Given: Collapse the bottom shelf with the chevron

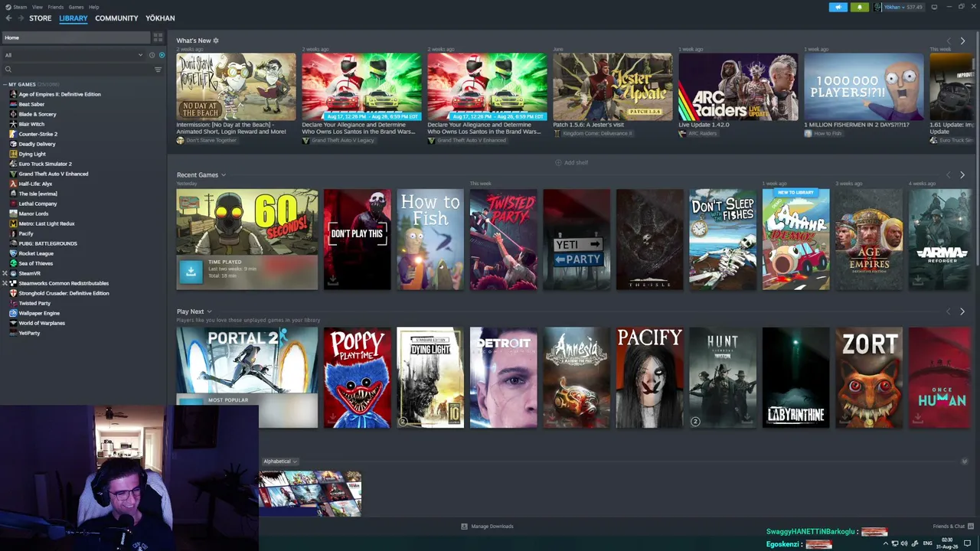Looking at the screenshot, I should tap(964, 461).
